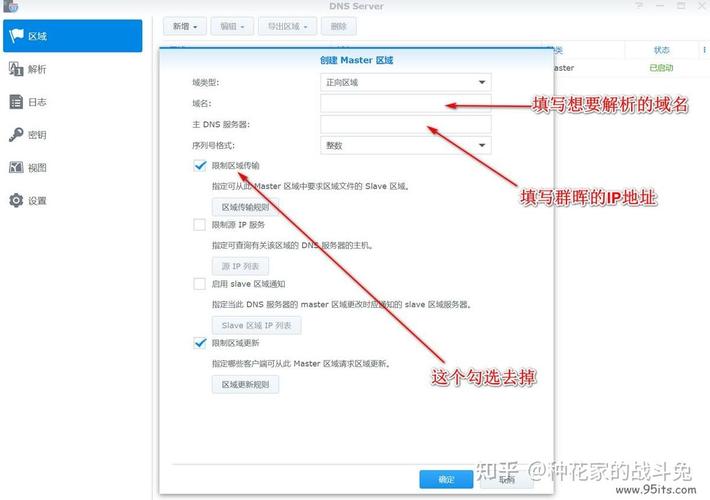
Task: Confirm the dialog with the 确定 button
Action: click(x=446, y=479)
